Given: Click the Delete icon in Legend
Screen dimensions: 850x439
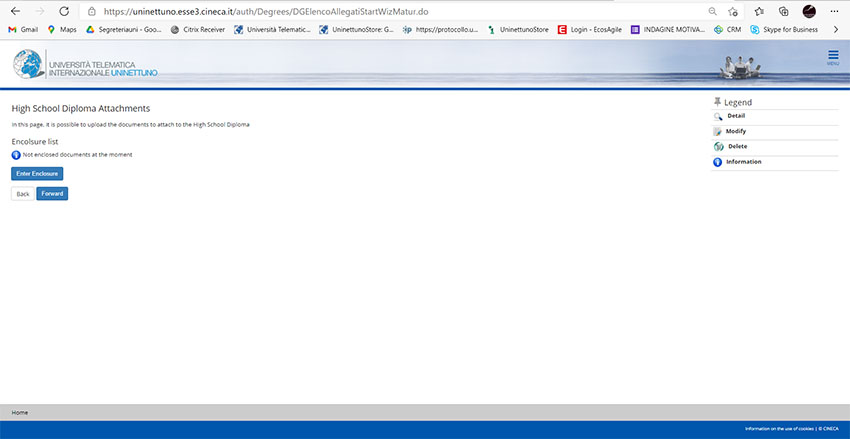Looking at the screenshot, I should click(718, 147).
